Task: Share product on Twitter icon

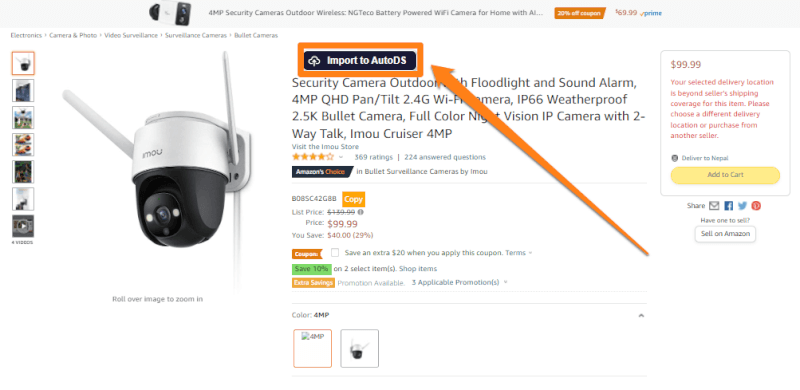Action: click(x=742, y=206)
